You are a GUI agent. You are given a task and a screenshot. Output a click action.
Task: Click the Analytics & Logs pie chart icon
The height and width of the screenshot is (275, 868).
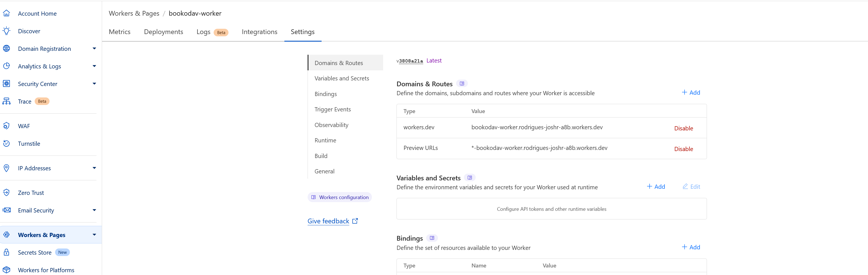click(x=6, y=66)
